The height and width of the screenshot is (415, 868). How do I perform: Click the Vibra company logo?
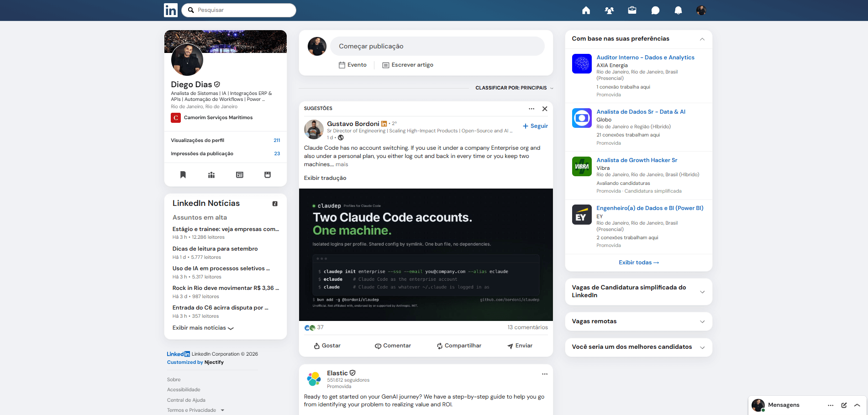coord(582,167)
